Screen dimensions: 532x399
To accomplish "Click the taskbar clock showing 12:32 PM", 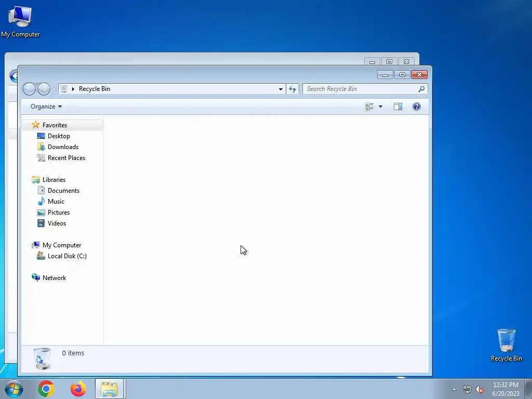I will [x=506, y=389].
